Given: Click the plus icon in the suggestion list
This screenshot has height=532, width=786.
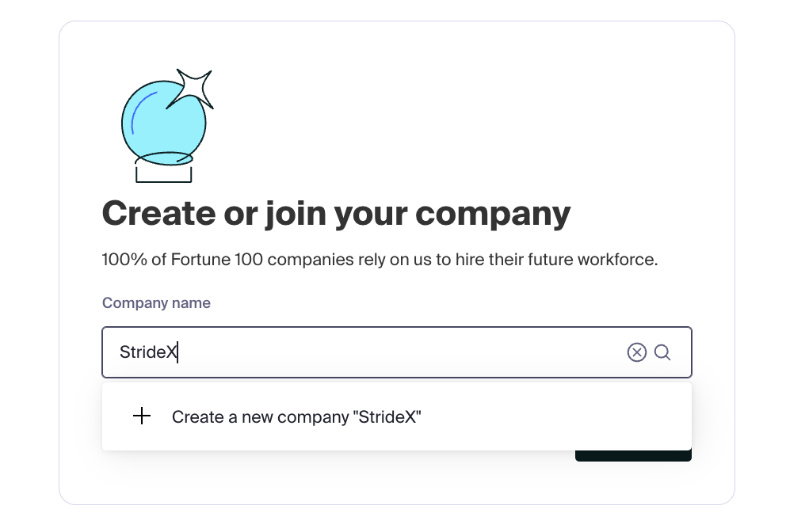Looking at the screenshot, I should [142, 416].
